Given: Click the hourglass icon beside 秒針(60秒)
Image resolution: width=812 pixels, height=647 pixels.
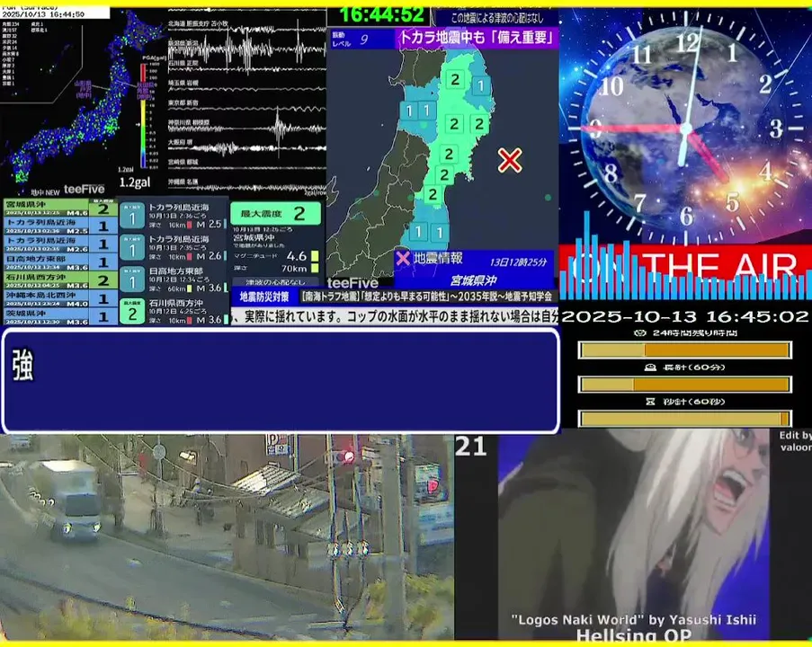Looking at the screenshot, I should click(x=650, y=401).
